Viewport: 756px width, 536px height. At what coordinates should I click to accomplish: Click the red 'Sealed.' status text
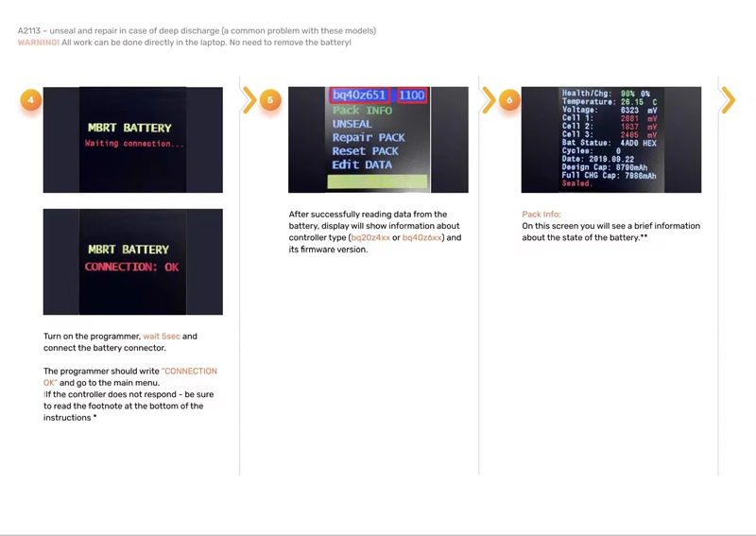(x=577, y=183)
